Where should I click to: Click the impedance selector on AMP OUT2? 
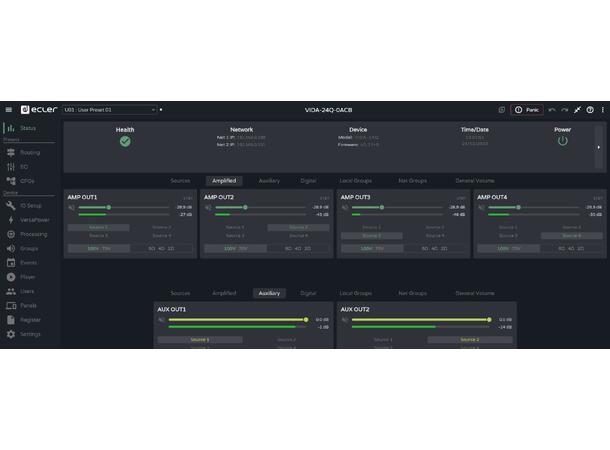298,248
